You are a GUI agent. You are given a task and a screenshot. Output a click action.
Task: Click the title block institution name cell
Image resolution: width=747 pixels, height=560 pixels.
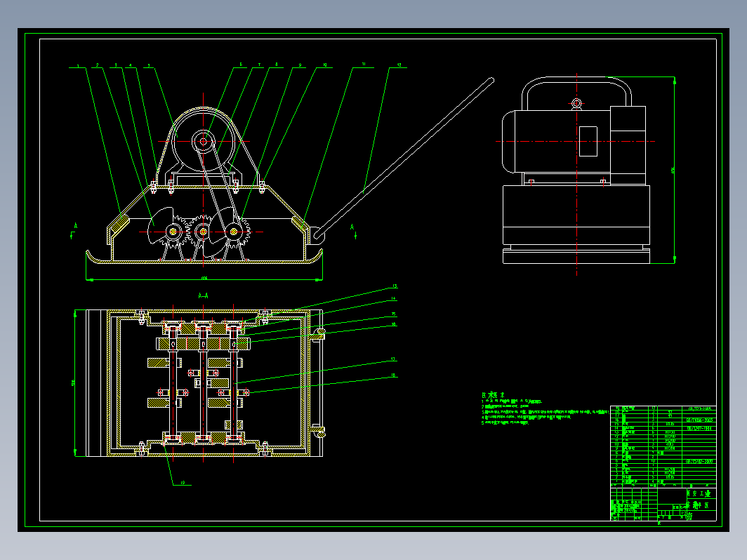point(701,494)
